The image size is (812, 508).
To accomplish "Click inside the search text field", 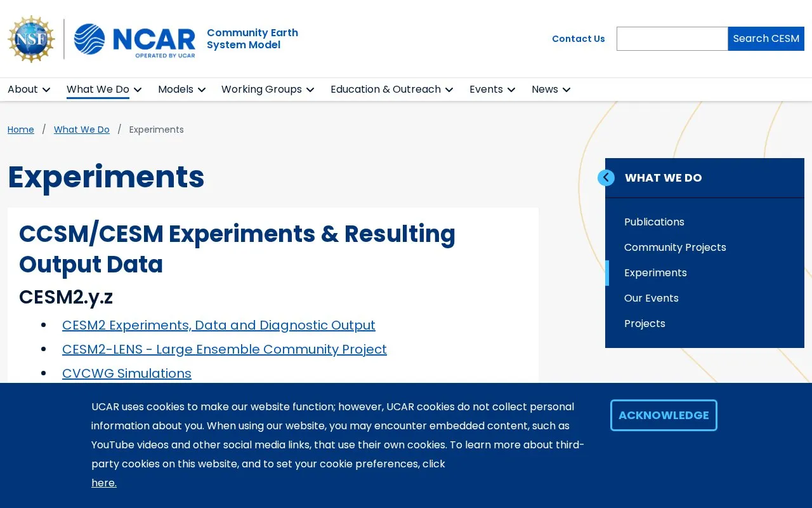I will pyautogui.click(x=672, y=39).
